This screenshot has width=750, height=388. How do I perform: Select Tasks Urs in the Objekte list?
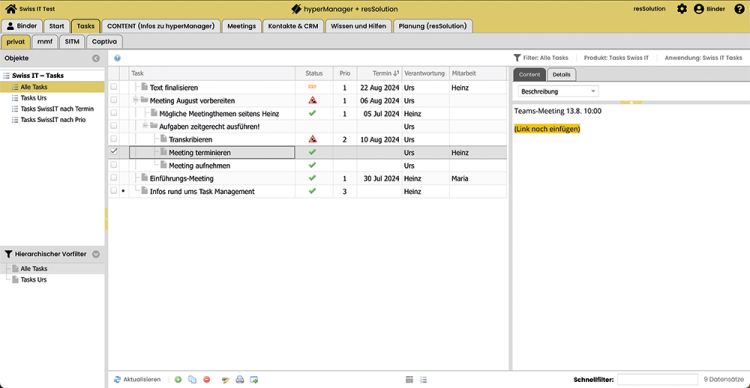click(33, 98)
